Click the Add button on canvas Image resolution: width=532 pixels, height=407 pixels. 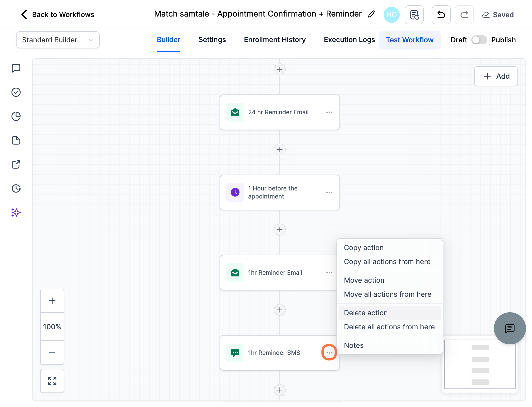coord(496,76)
